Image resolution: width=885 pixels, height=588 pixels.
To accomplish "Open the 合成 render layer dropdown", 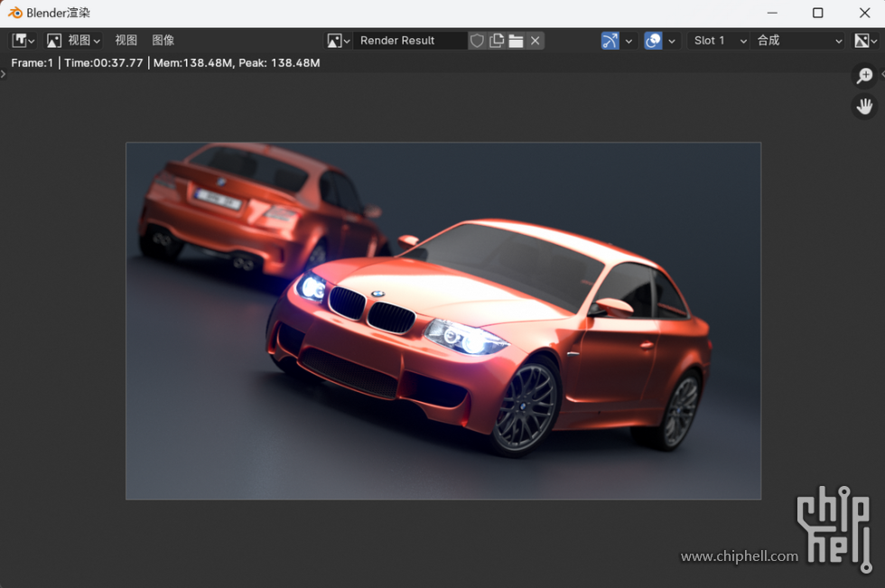I will [x=798, y=41].
